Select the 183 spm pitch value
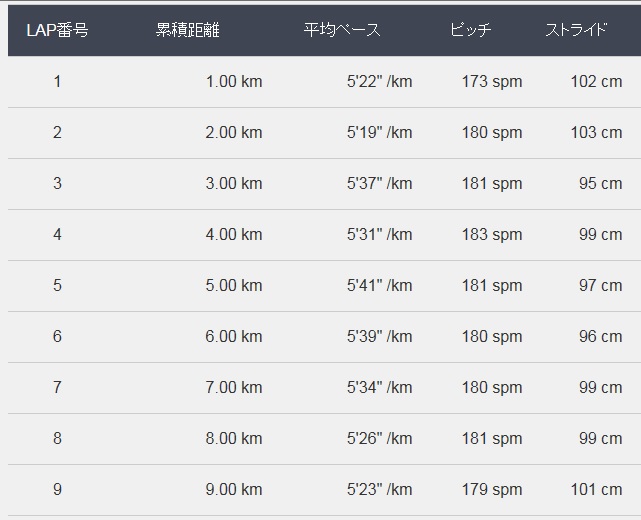Image resolution: width=641 pixels, height=520 pixels. click(x=492, y=234)
